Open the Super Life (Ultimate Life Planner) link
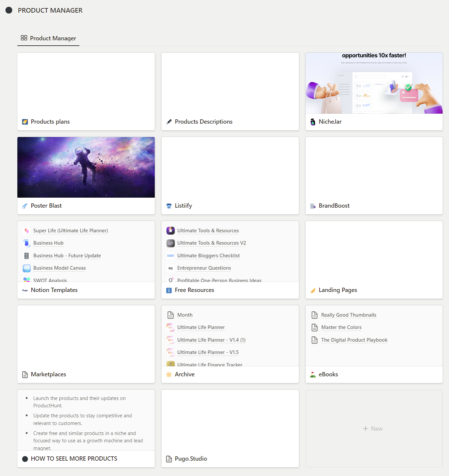449x476 pixels. pos(70,230)
